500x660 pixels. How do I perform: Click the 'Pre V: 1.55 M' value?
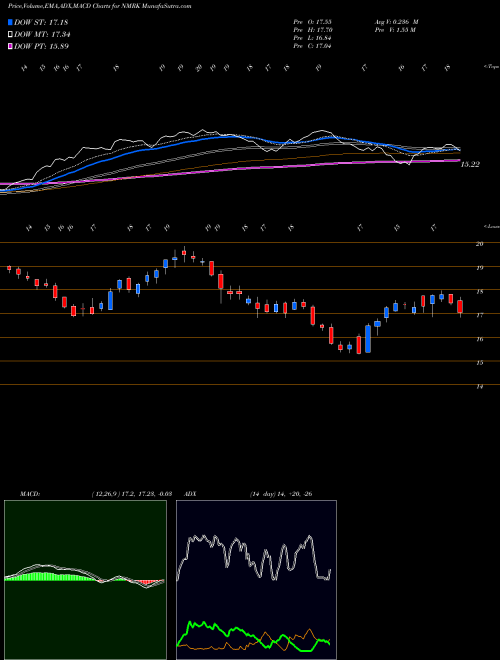pos(394,30)
